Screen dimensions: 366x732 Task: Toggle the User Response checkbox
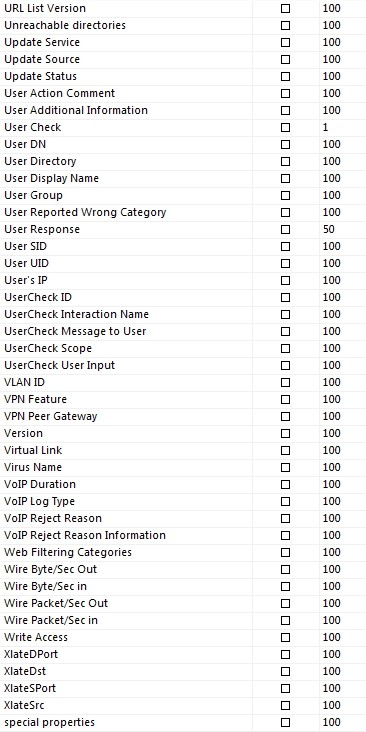click(285, 229)
